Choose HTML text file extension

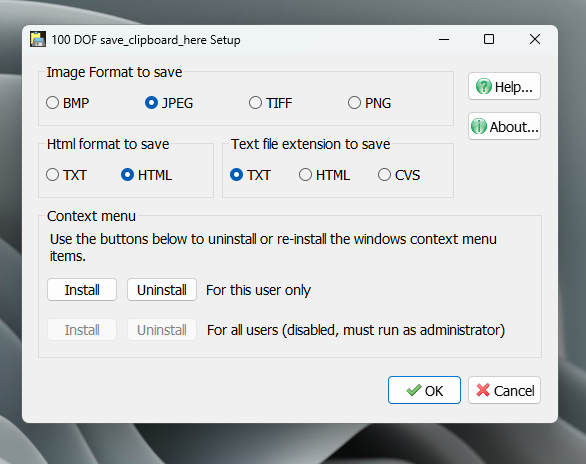point(324,175)
